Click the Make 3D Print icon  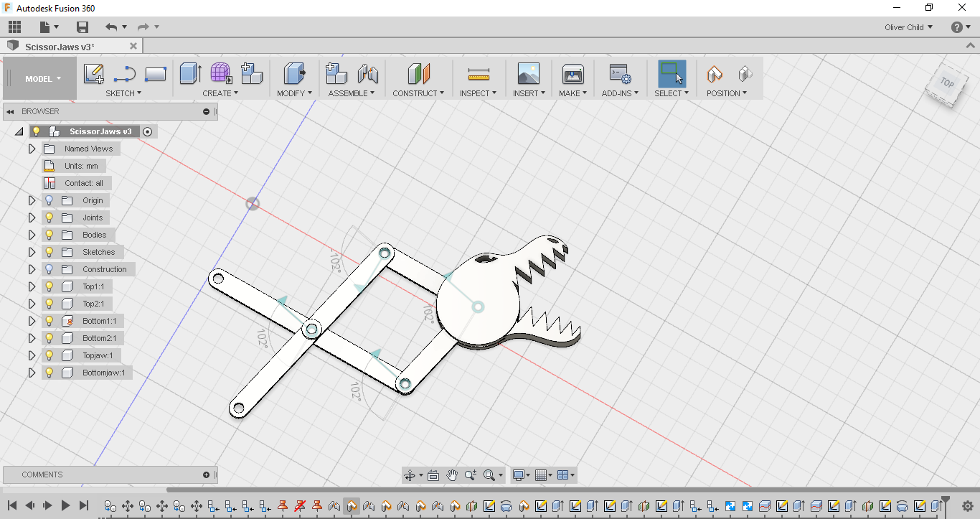(x=573, y=74)
